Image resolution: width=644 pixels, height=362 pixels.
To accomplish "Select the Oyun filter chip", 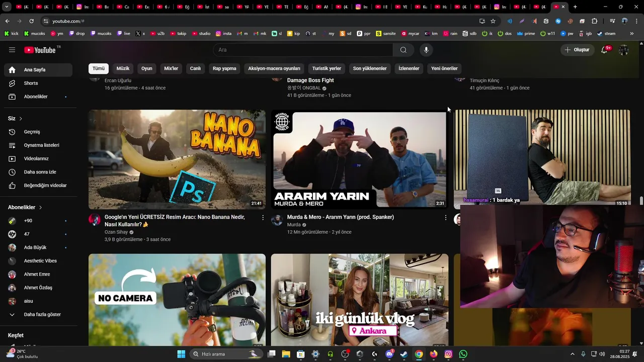I will 146,68.
